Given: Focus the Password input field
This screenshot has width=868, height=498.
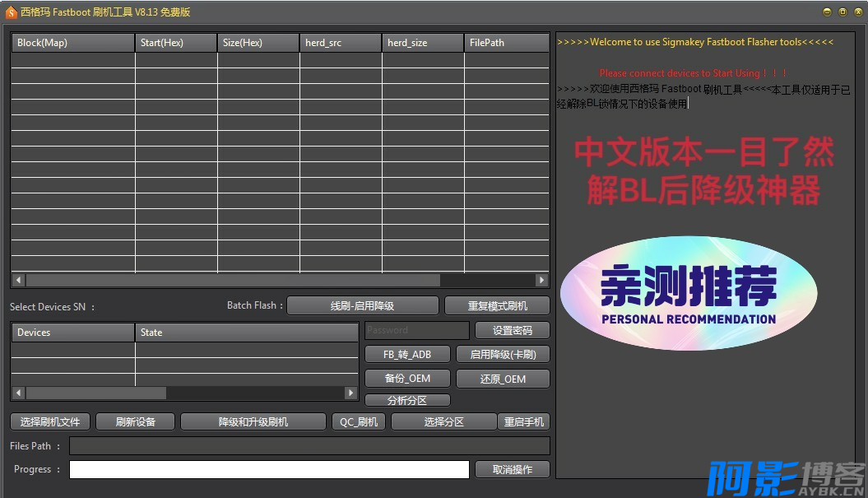Looking at the screenshot, I should [x=417, y=330].
